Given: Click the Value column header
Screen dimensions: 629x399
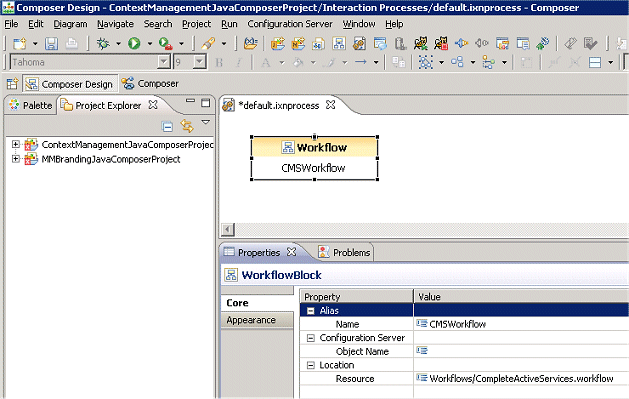Looking at the screenshot, I should (521, 297).
